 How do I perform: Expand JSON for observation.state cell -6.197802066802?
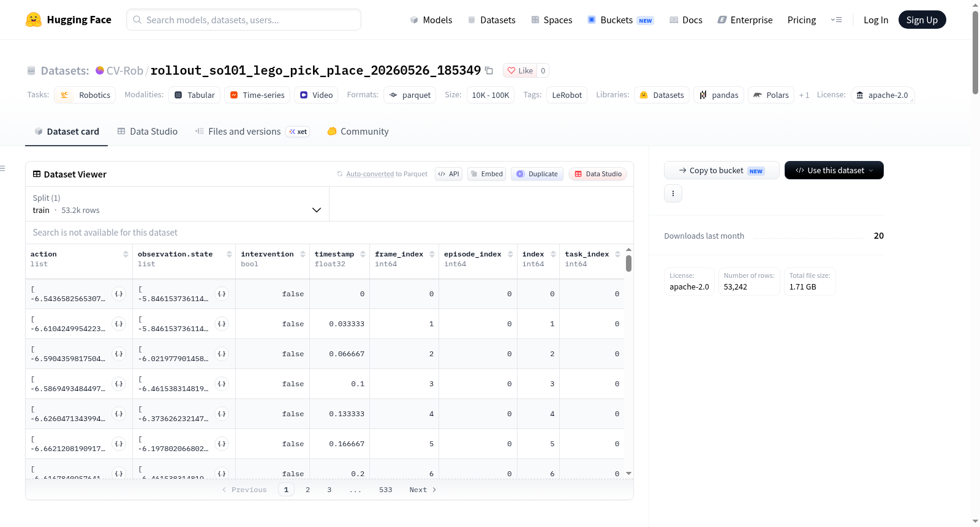point(222,444)
